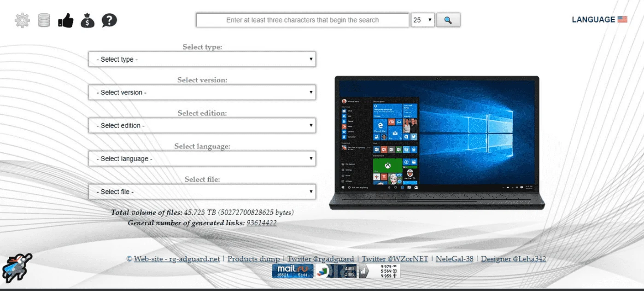644x291 pixels.
Task: Click the "Total volume of files" text
Action: (x=146, y=212)
